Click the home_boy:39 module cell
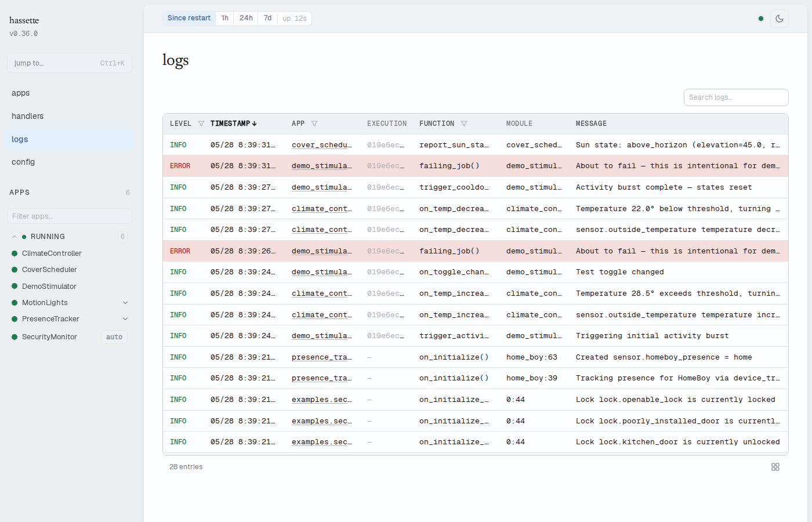The width and height of the screenshot is (812, 522). coord(531,378)
